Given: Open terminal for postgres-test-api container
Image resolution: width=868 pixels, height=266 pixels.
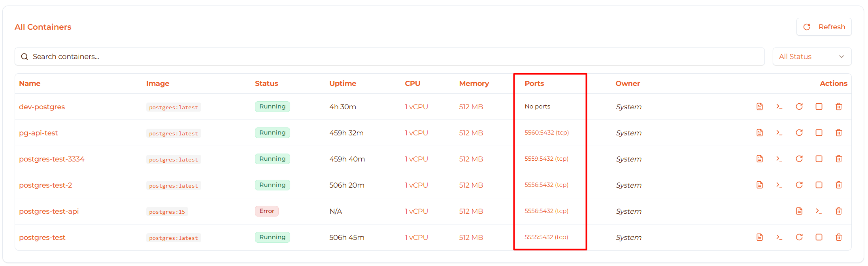Looking at the screenshot, I should coord(819,211).
